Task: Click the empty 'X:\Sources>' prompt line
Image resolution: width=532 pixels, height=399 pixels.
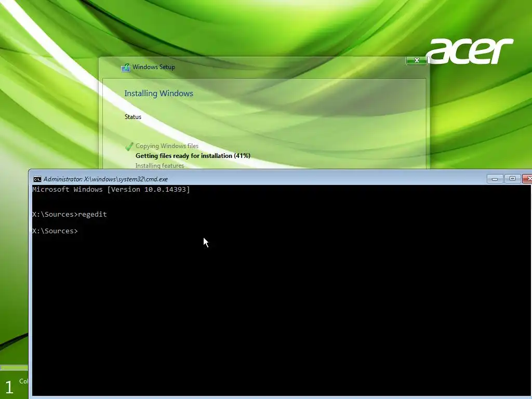Action: (x=55, y=231)
